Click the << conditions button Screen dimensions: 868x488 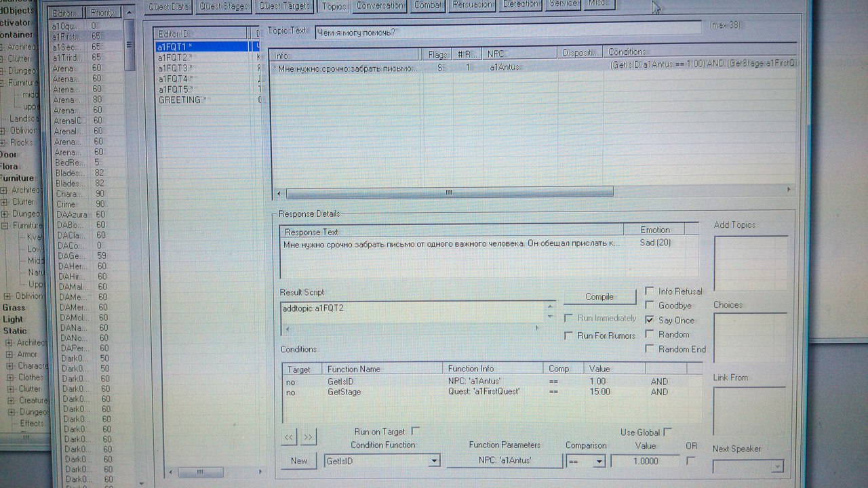[x=289, y=437]
